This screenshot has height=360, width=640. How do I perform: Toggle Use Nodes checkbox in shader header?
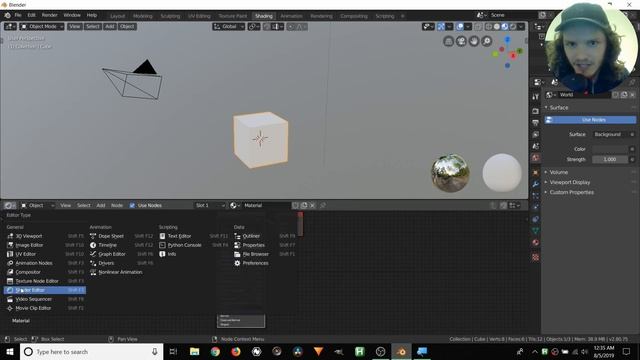(x=132, y=205)
